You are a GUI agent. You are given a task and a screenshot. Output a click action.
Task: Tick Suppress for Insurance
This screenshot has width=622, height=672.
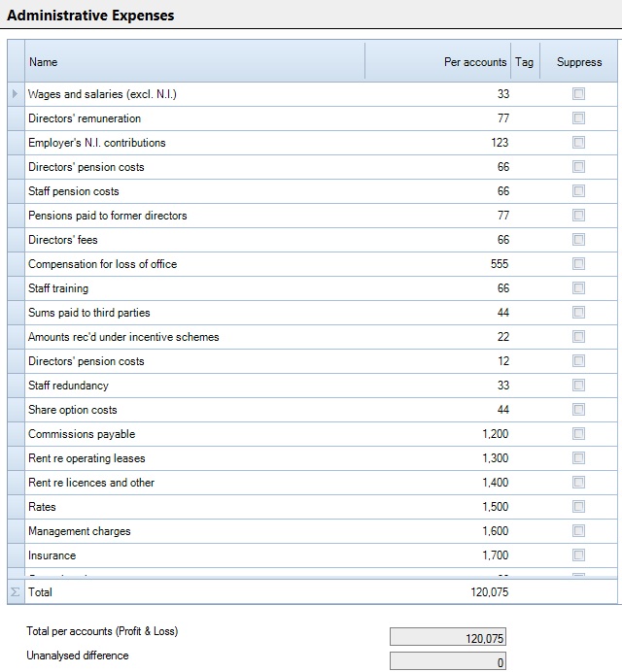[x=578, y=555]
